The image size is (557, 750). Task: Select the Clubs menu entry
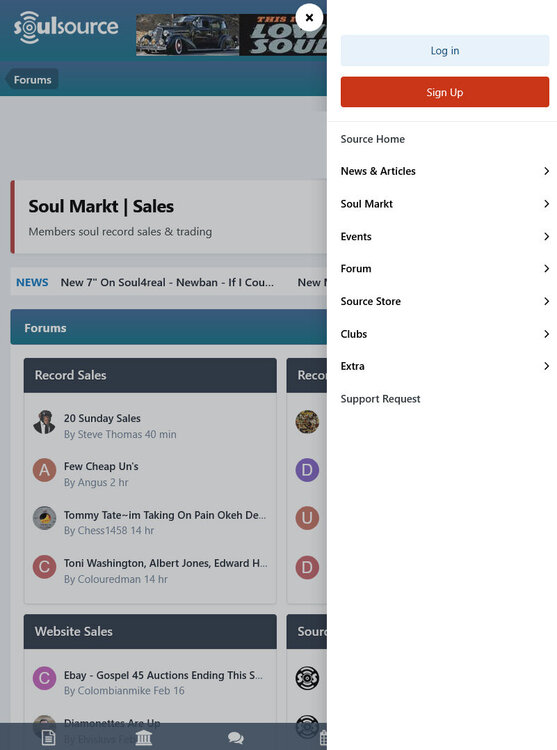tap(353, 334)
